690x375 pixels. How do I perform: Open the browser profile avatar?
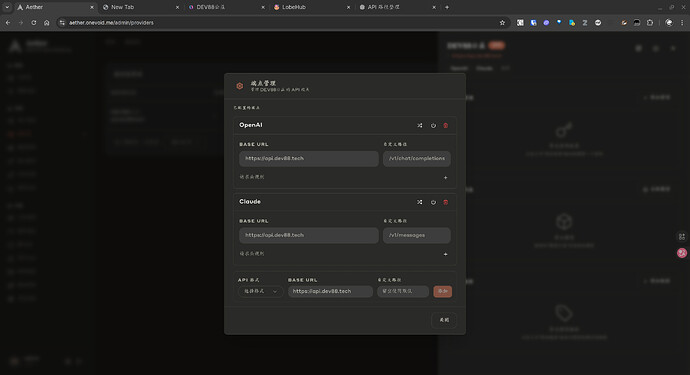pyautogui.click(x=669, y=22)
